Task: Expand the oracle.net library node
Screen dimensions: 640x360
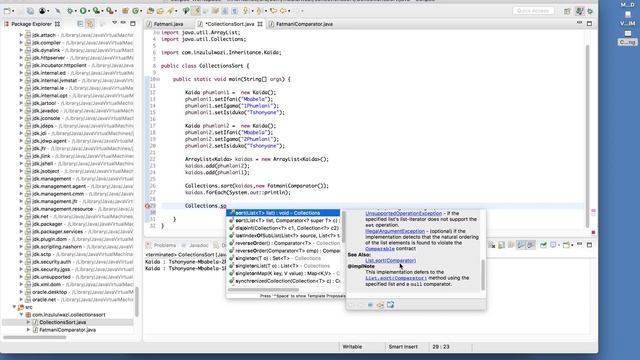Action: coord(21,300)
